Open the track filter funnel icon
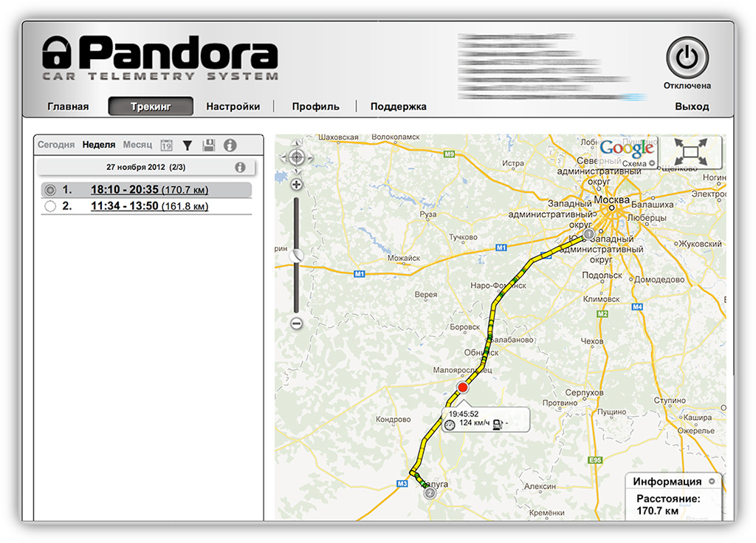Viewport: 756px width, 543px height. [188, 145]
